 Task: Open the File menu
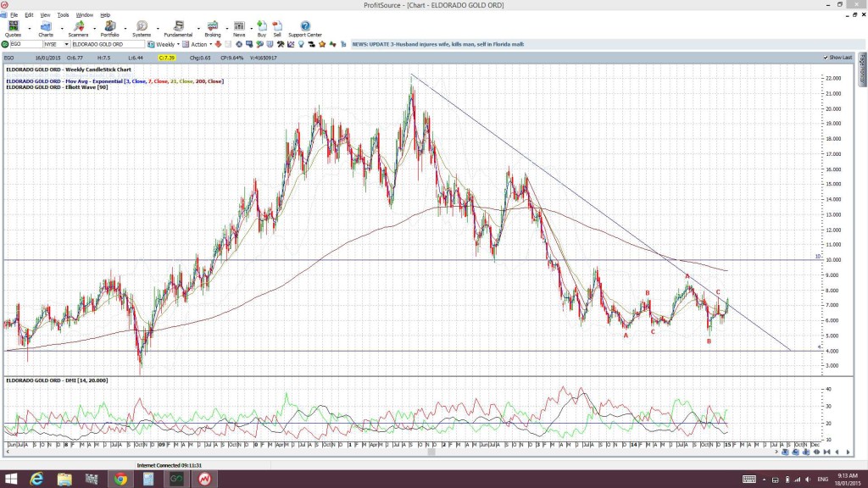[x=14, y=15]
